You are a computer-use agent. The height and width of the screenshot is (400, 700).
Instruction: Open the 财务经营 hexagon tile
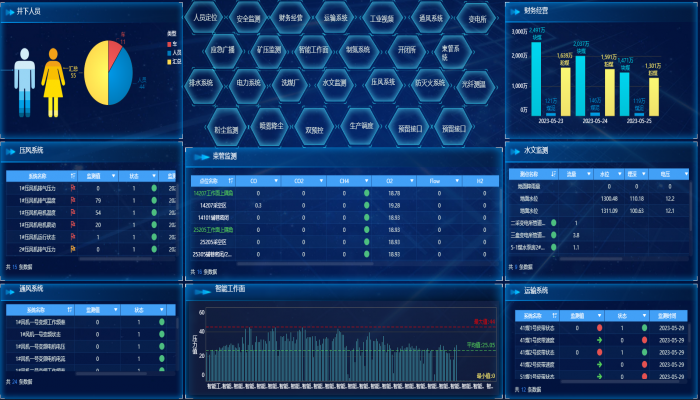point(291,18)
